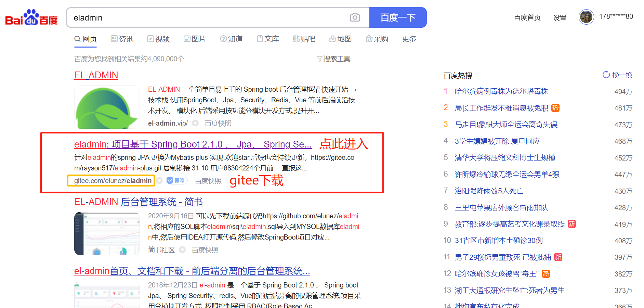
Task: Open hot search 男子29楼扔男童致死 已被批捕
Action: (503, 257)
